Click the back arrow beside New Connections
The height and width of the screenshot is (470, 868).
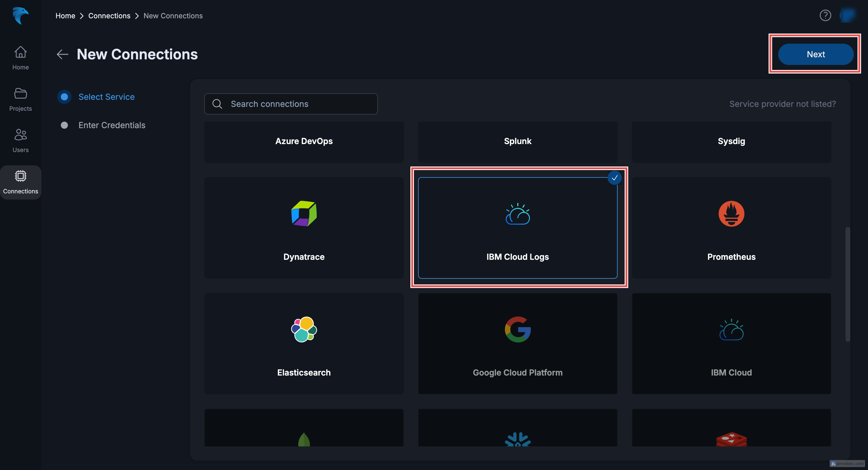pyautogui.click(x=62, y=54)
